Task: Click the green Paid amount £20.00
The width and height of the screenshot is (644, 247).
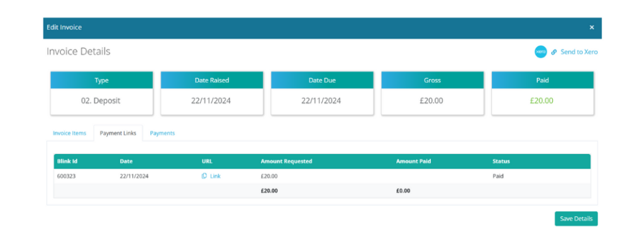Action: 541,101
